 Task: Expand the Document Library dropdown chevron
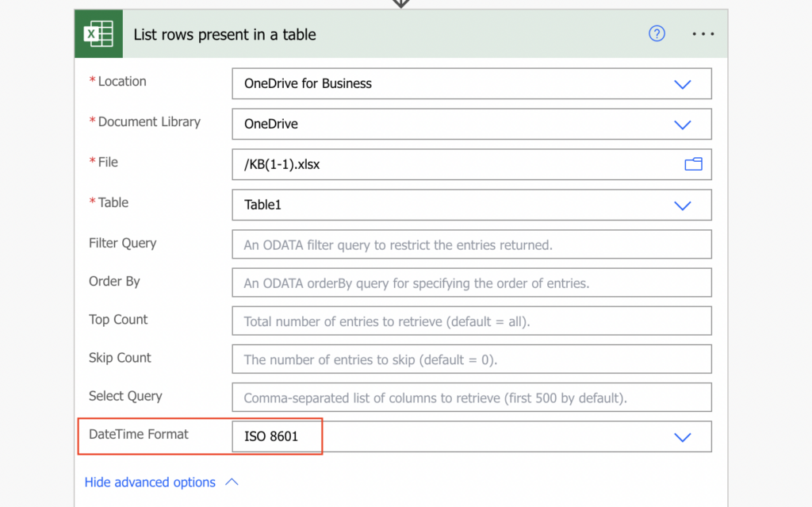tap(683, 125)
